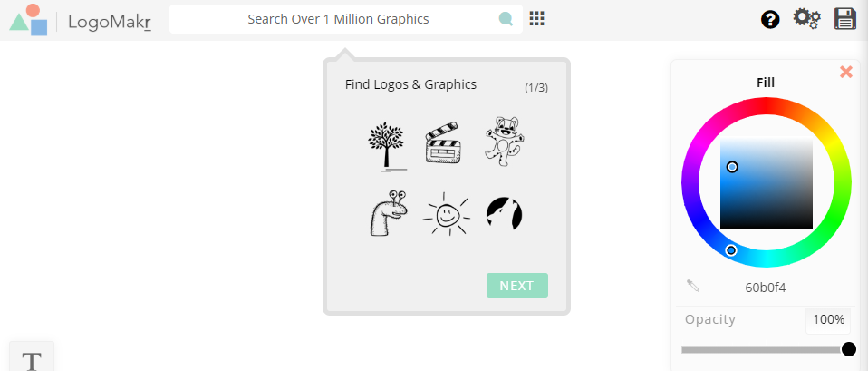Click the save floppy disk icon

(x=845, y=19)
